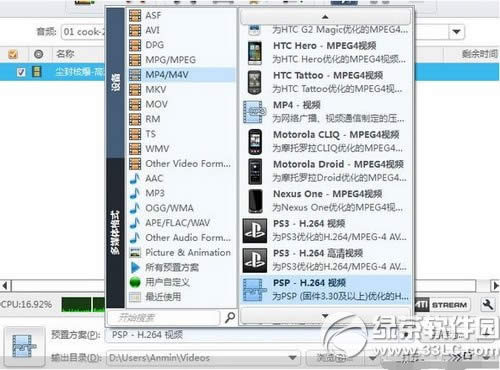The width and height of the screenshot is (500, 370).
Task: Choose DPG from the format list
Action: (x=182, y=45)
